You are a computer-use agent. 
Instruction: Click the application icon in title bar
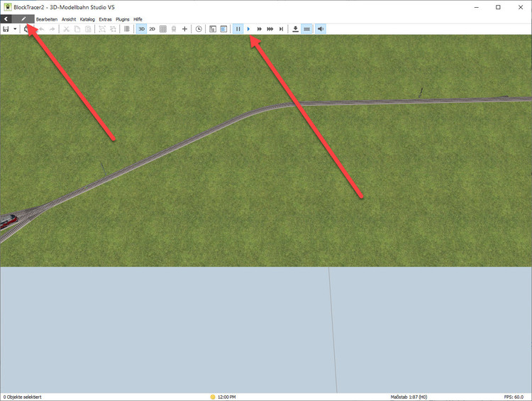click(x=8, y=7)
